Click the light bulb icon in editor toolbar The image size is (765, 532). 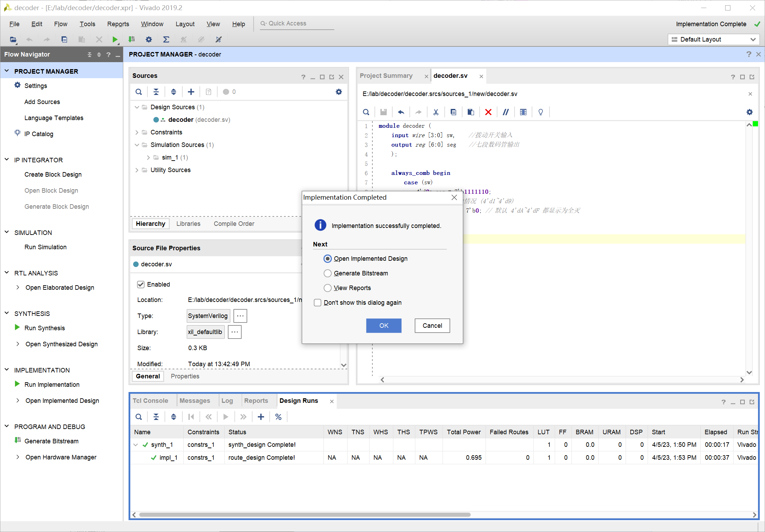[540, 112]
